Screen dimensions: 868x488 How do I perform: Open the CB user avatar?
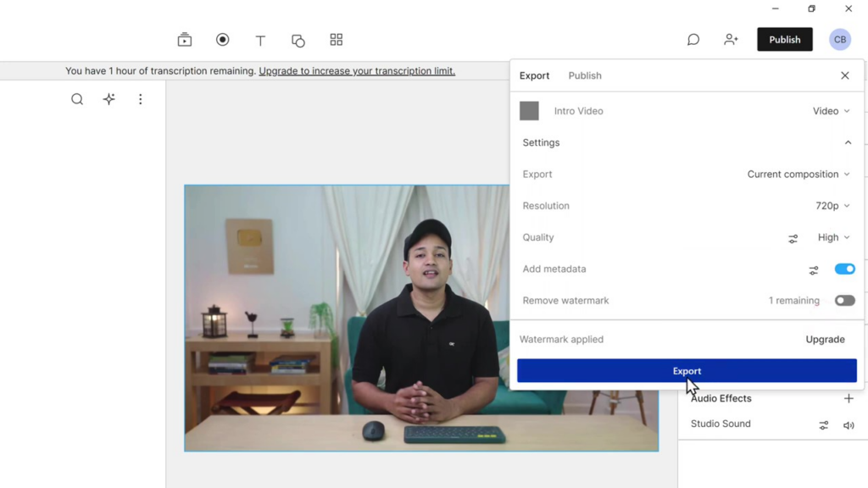click(x=840, y=39)
